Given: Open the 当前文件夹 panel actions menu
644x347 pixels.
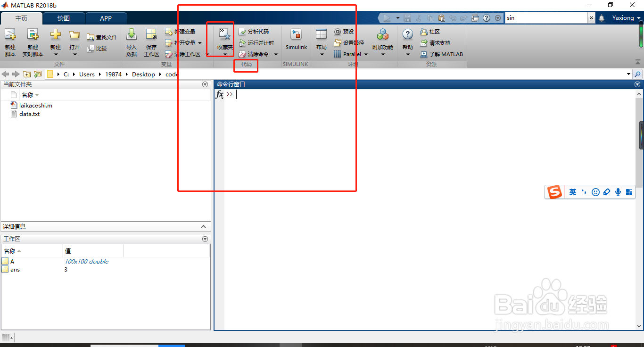Looking at the screenshot, I should [205, 84].
